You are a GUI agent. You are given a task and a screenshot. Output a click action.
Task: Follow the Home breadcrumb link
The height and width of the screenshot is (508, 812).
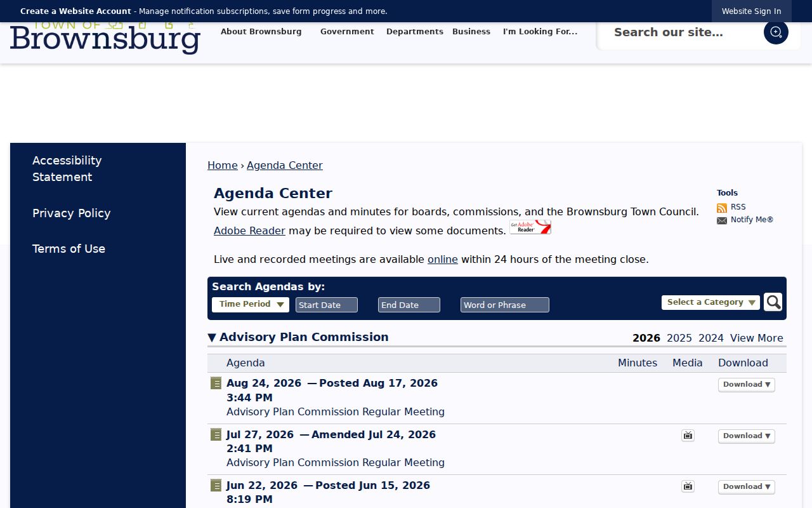[x=223, y=165]
